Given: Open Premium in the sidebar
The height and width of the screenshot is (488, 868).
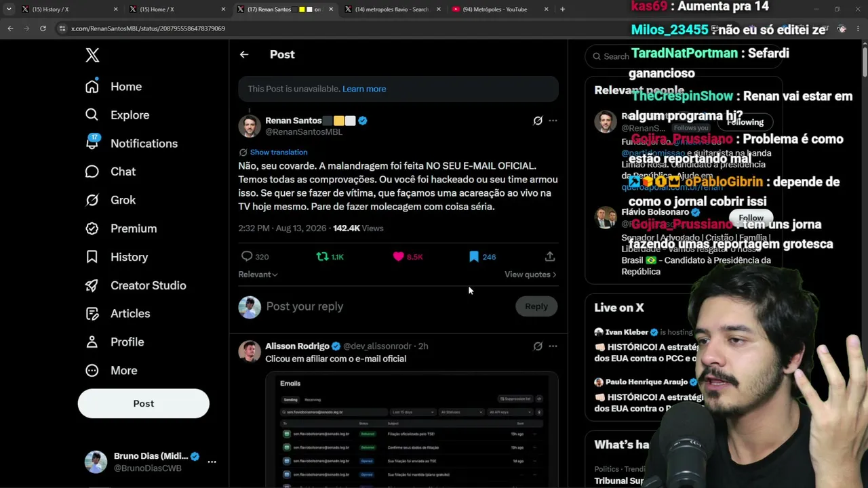Looking at the screenshot, I should pos(121,228).
